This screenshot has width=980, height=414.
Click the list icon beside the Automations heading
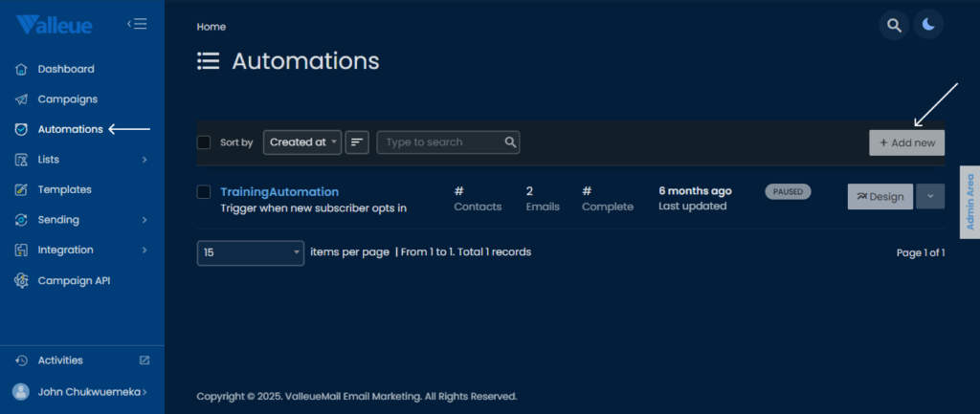tap(208, 60)
